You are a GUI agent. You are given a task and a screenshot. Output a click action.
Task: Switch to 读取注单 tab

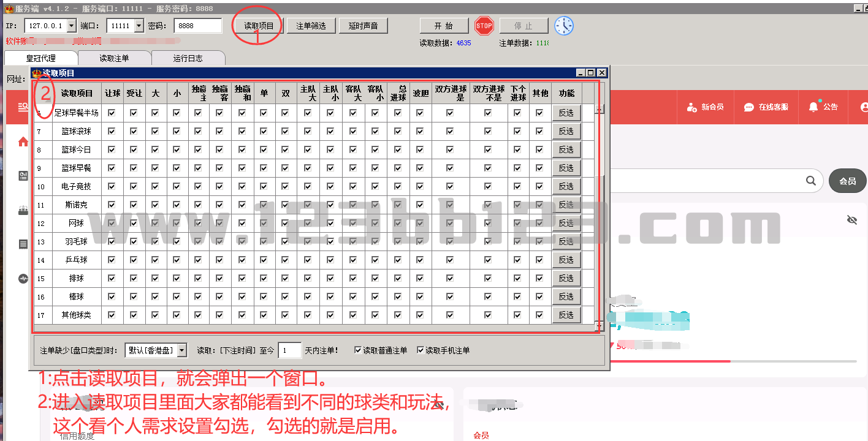point(114,58)
